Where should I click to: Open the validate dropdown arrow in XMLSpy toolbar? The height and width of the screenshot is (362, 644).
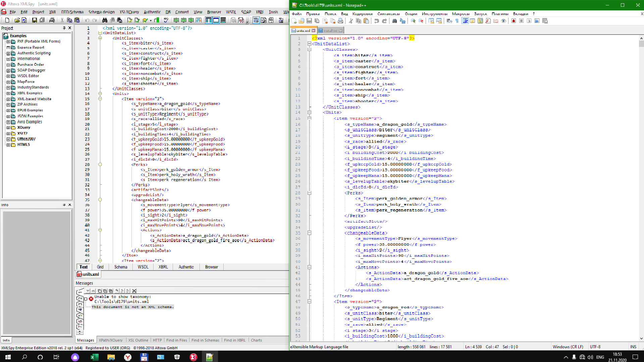click(x=151, y=21)
